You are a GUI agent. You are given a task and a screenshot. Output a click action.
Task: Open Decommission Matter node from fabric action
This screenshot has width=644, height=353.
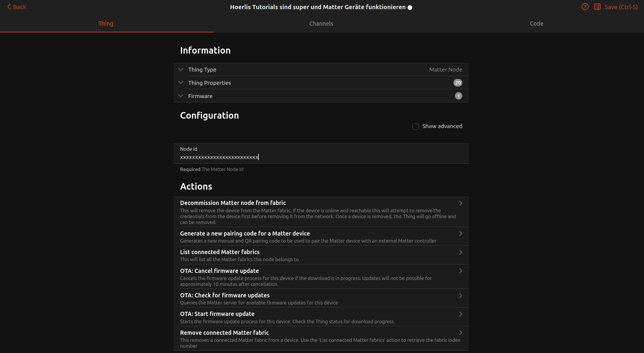click(321, 212)
